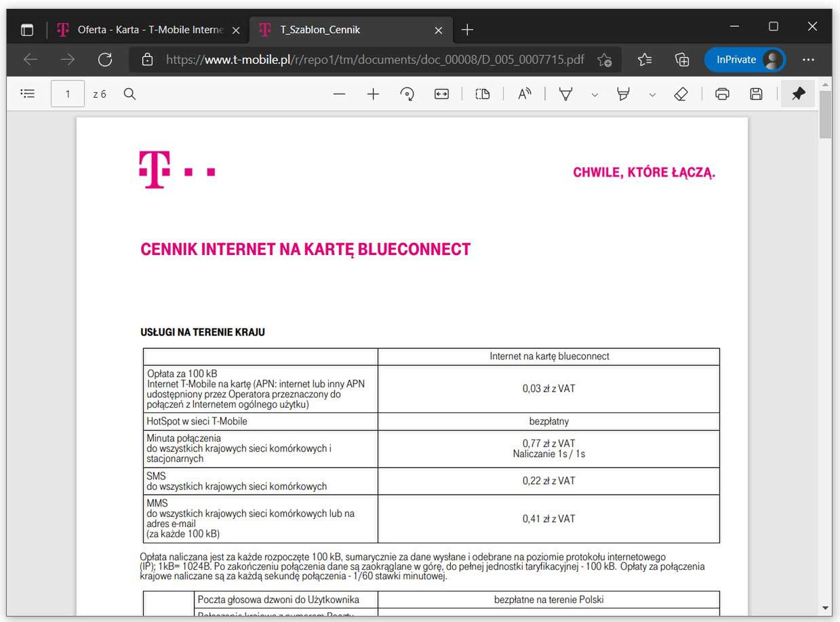Viewport: 840px width, 622px height.
Task: Select the Draw pen tool
Action: [x=565, y=94]
